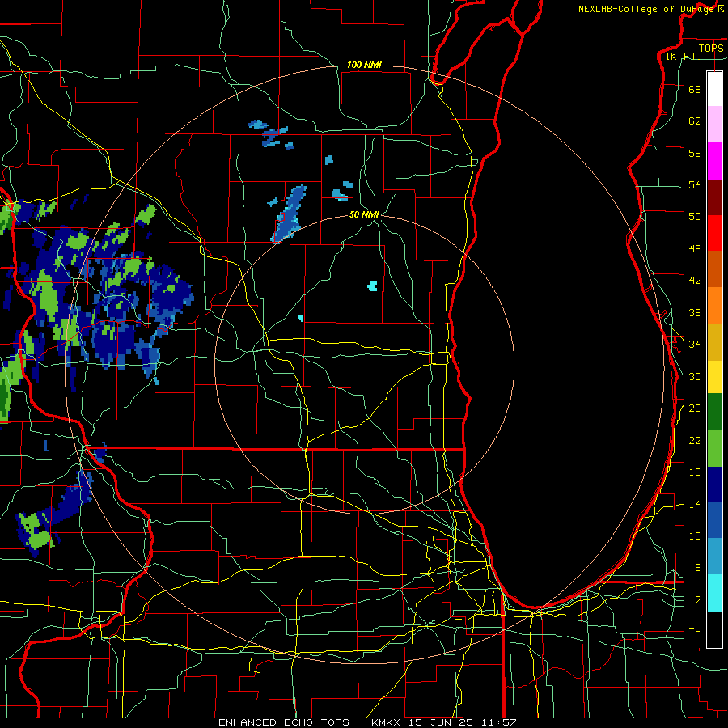Click the Enhanced Echo Tops KMKX timestamp caption
The image size is (728, 728).
pyautogui.click(x=367, y=722)
